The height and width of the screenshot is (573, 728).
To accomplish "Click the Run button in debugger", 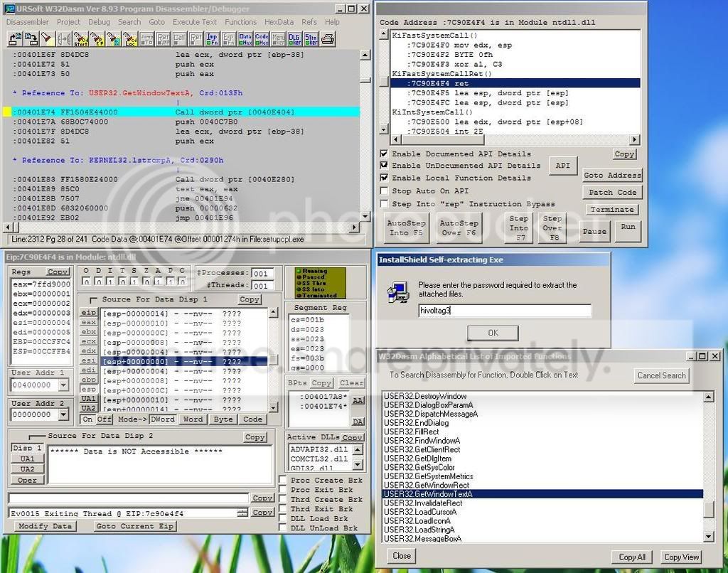I will tap(628, 230).
